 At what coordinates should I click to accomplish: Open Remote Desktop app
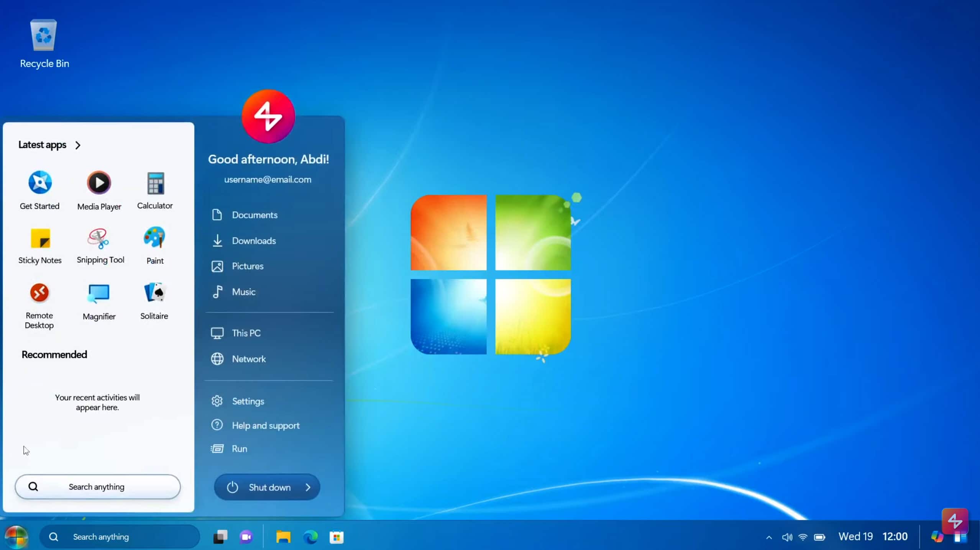(x=39, y=292)
